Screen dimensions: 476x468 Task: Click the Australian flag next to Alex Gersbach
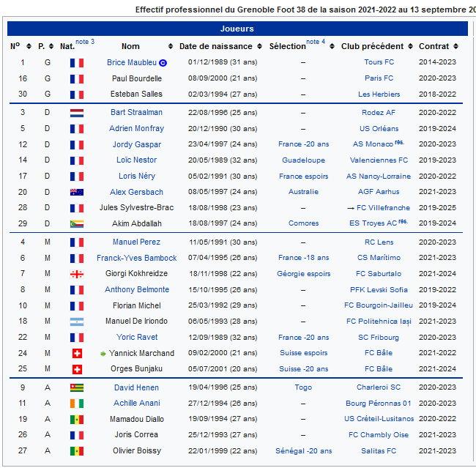coord(77,192)
